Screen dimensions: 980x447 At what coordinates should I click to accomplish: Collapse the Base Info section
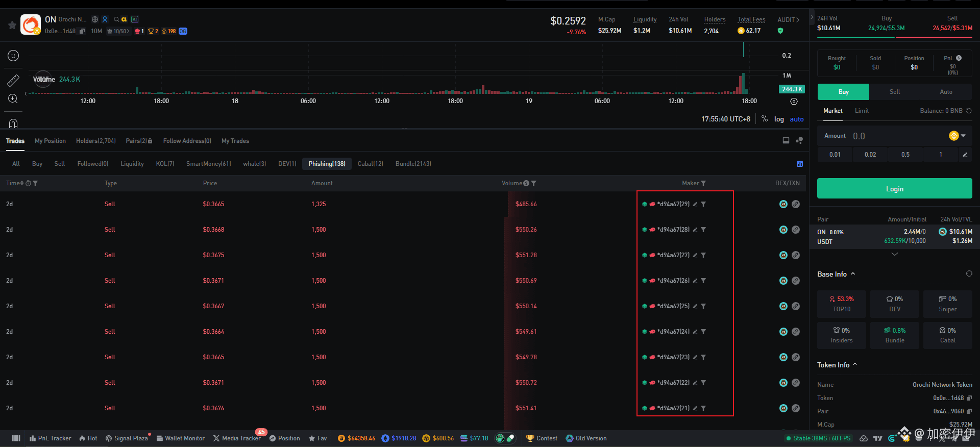(853, 274)
